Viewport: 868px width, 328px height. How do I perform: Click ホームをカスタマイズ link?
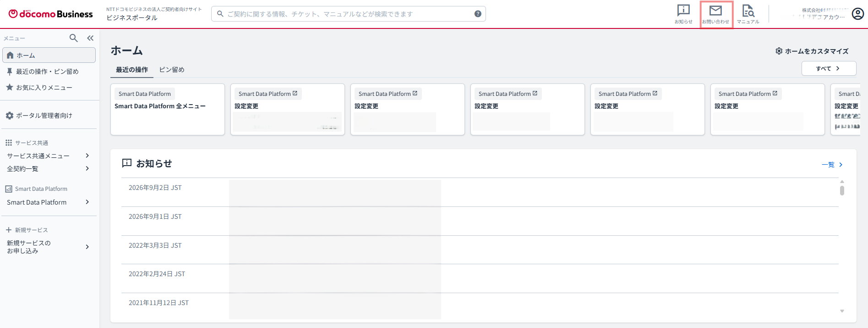[x=812, y=51]
